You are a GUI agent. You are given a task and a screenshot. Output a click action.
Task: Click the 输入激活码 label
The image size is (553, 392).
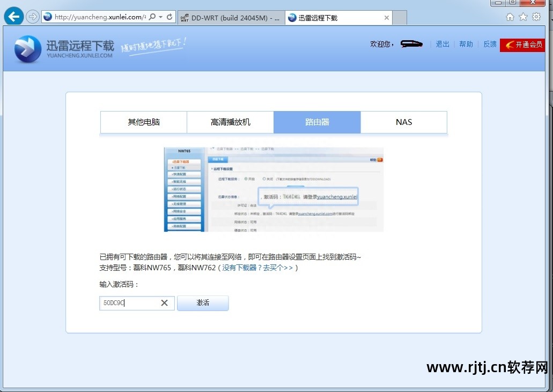pyautogui.click(x=119, y=285)
